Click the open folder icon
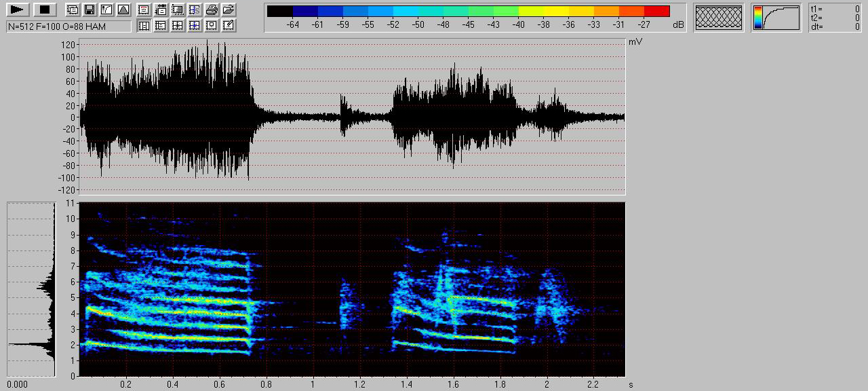Screen dimensions: 868x391 229,10
